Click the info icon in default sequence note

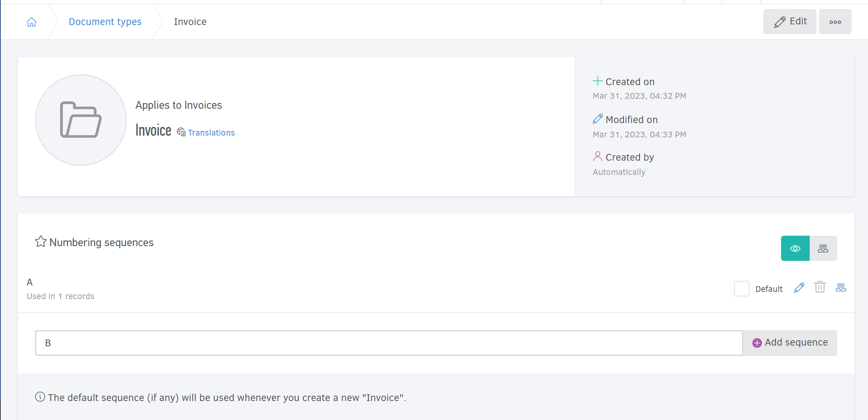tap(40, 397)
